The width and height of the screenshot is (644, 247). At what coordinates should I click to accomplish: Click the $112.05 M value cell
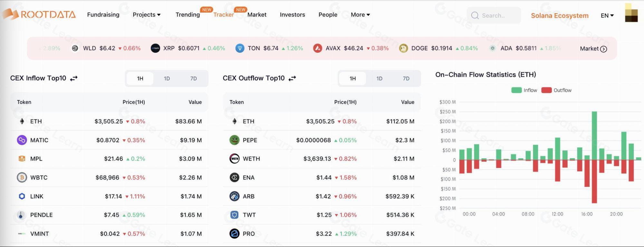point(400,121)
